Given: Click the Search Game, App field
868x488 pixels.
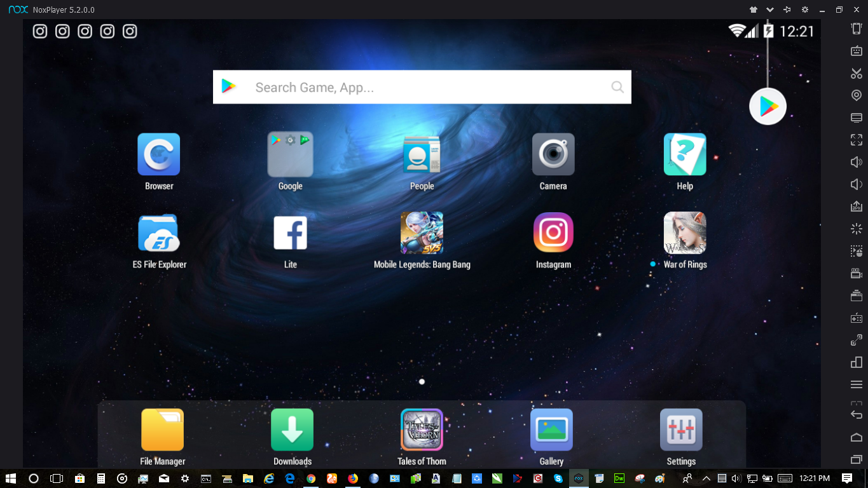Looking at the screenshot, I should point(422,87).
